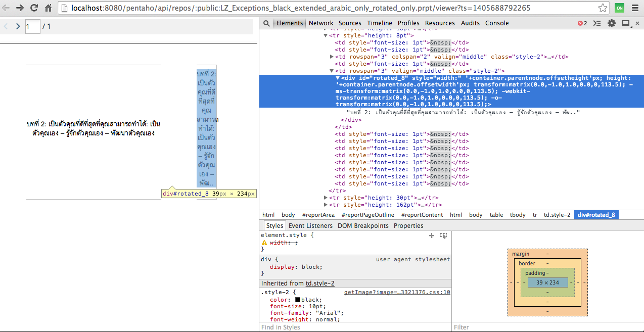Viewport: 644px width, 332px height.
Task: Click the black color swatch
Action: (298, 300)
